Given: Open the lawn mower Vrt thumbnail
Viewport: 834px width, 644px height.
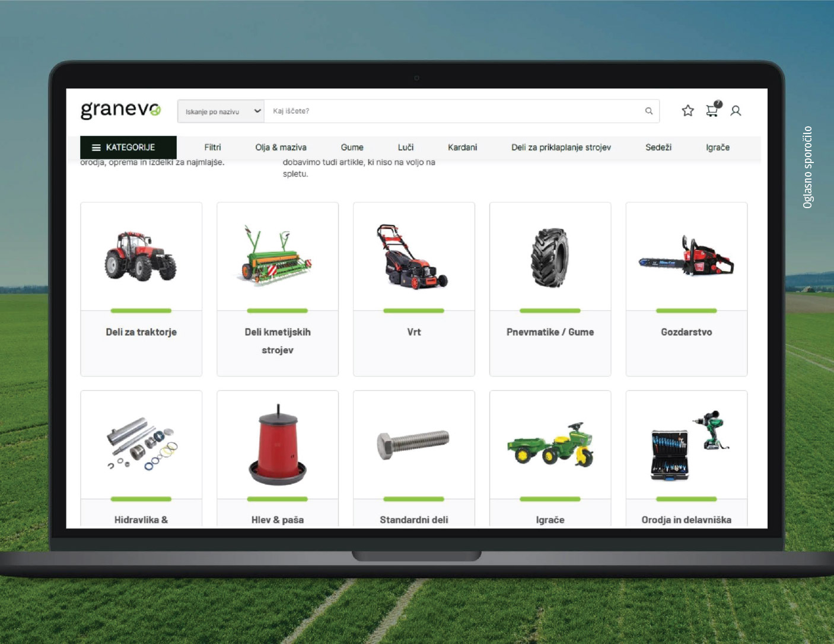Looking at the screenshot, I should (413, 257).
